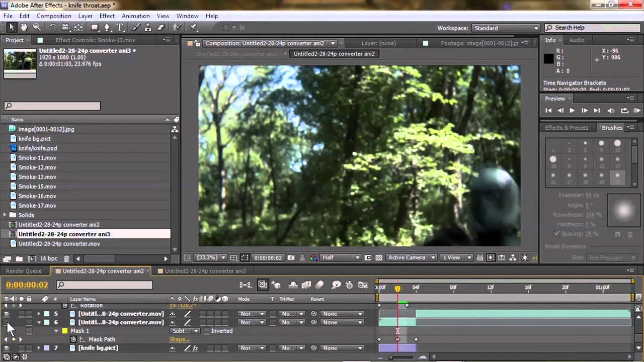Select the Pan Behind tool
644x362 pixels.
point(79,28)
